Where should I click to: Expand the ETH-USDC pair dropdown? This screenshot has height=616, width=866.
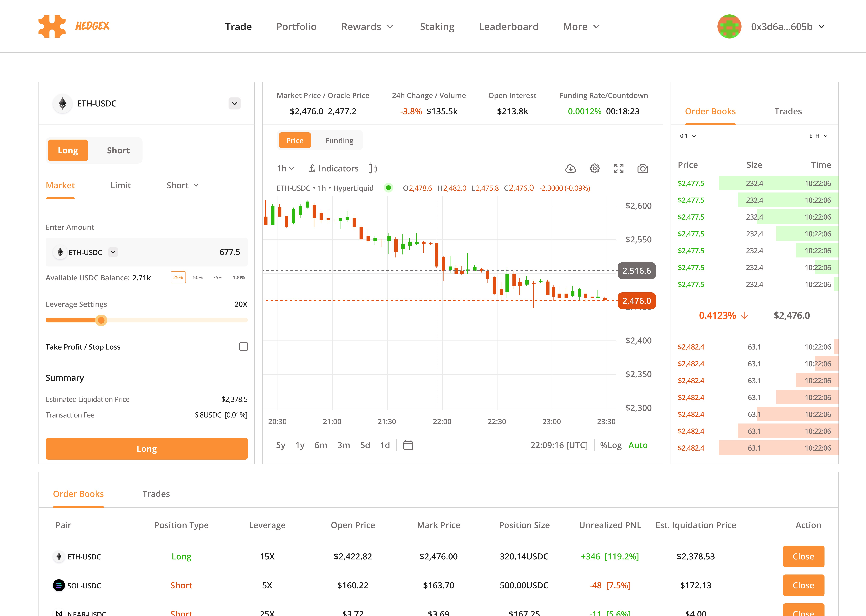[x=235, y=104]
